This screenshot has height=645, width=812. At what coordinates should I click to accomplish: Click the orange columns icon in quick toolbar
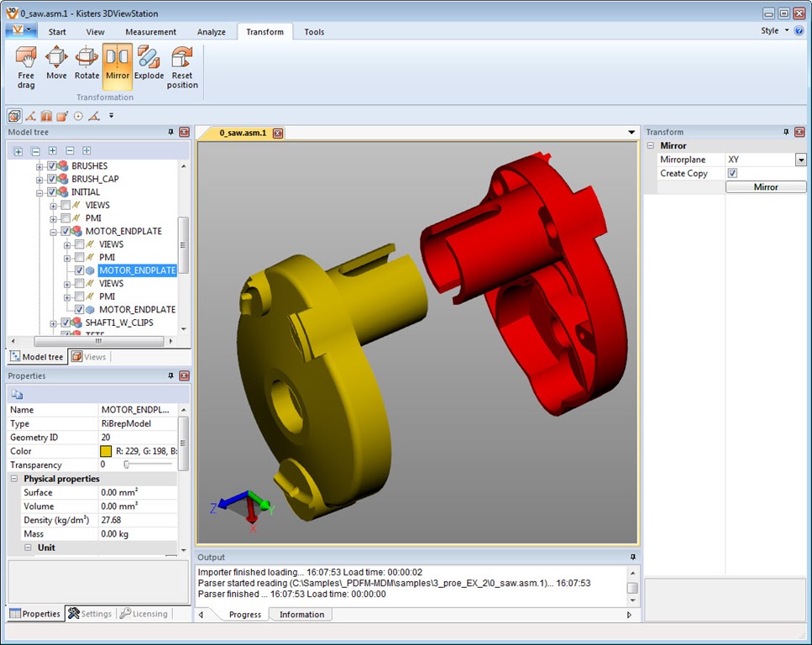(x=47, y=116)
